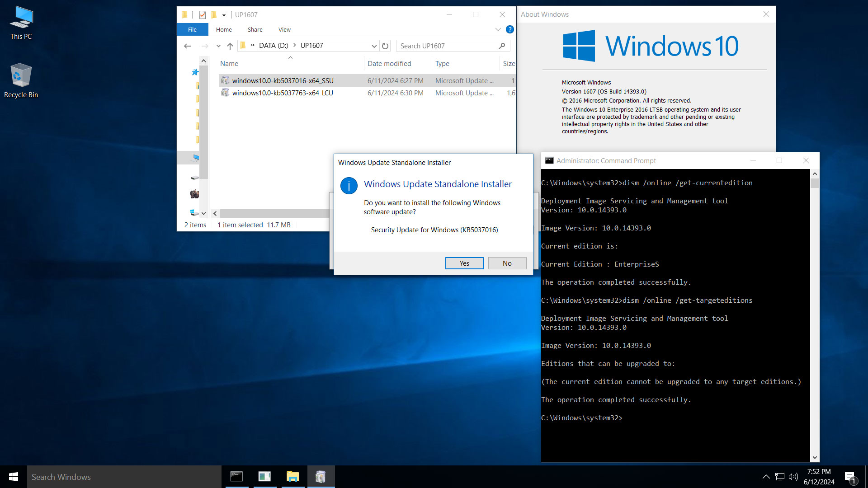Click the File menu in File Explorer

pyautogui.click(x=192, y=29)
